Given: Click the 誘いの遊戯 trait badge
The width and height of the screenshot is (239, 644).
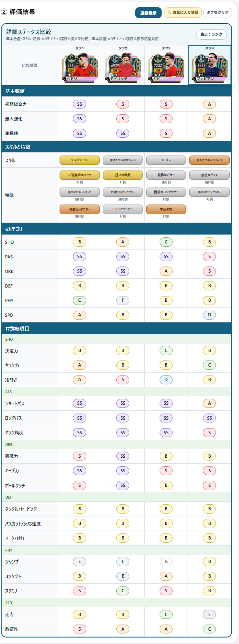Looking at the screenshot, I should click(123, 175).
